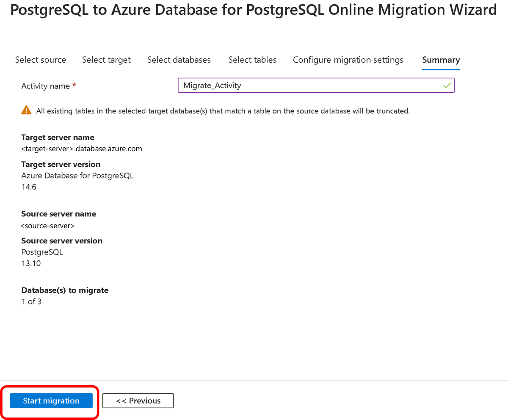508x420 pixels.
Task: Click the Source server name heading
Action: (x=59, y=214)
